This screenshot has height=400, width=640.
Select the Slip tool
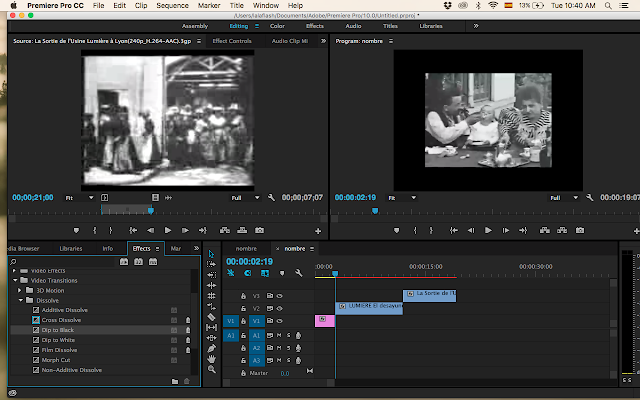coord(211,327)
